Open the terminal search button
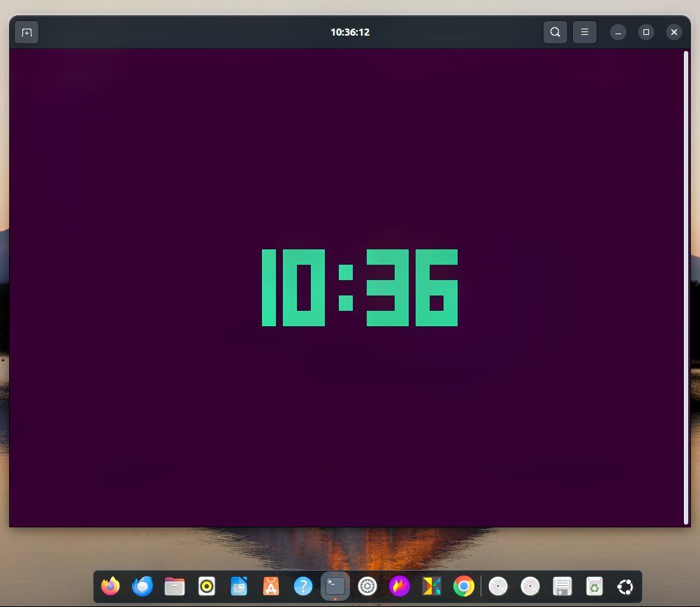 point(555,32)
